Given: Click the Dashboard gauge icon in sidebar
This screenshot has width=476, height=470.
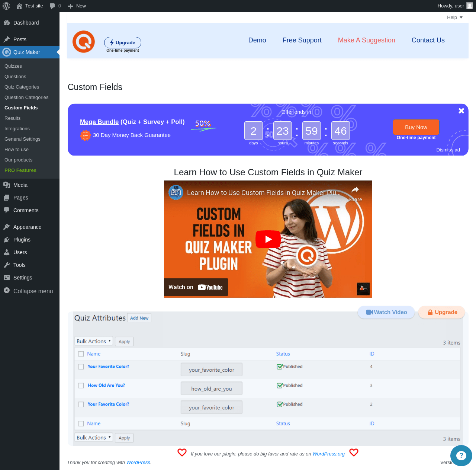Looking at the screenshot, I should pyautogui.click(x=7, y=23).
